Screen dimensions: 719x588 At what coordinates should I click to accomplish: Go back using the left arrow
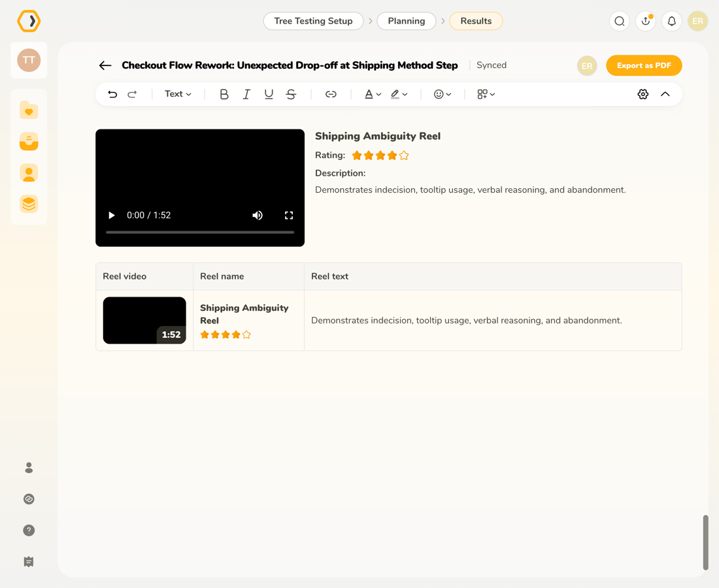click(x=105, y=65)
